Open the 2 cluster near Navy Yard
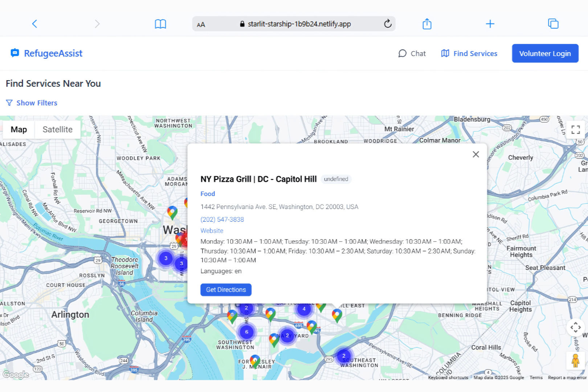Viewport: 588px width, 392px height. coord(287,336)
